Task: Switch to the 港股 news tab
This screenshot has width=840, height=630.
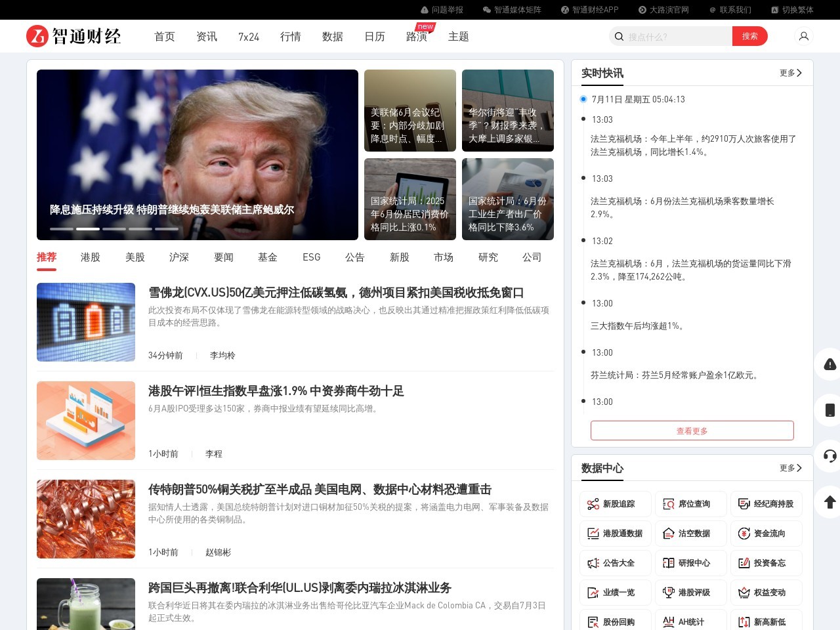Action: click(x=90, y=257)
